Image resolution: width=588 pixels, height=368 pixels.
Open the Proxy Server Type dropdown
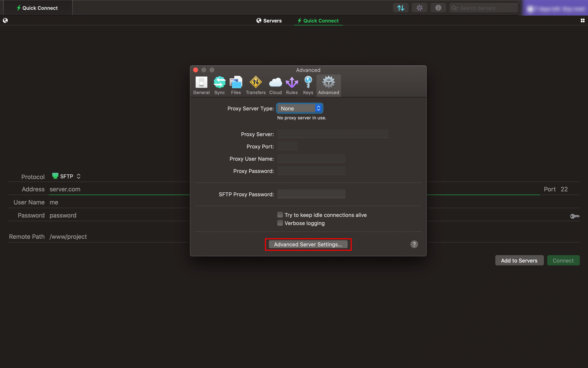click(300, 108)
